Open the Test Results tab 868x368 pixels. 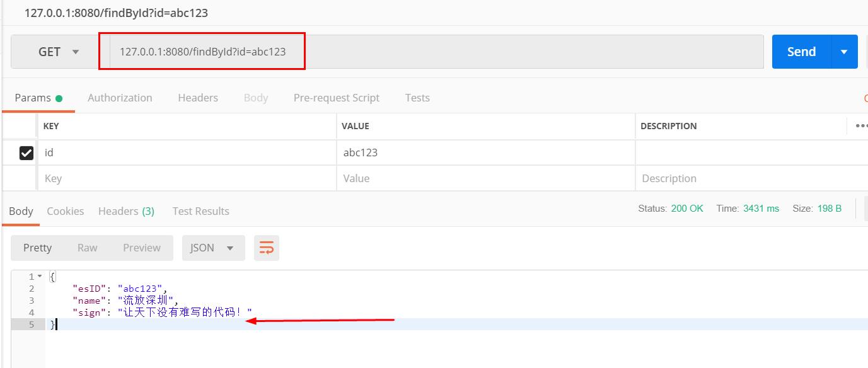(201, 211)
